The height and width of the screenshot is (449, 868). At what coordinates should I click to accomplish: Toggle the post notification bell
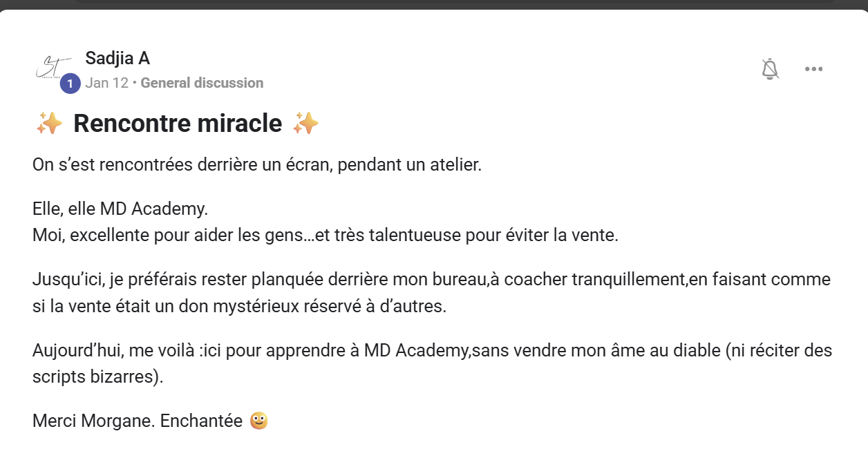(x=770, y=69)
